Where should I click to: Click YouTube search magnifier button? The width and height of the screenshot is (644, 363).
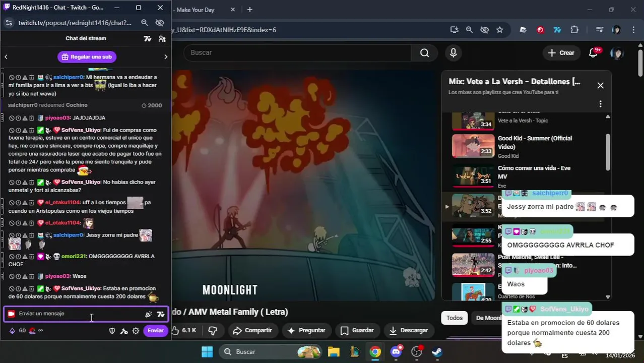click(424, 53)
